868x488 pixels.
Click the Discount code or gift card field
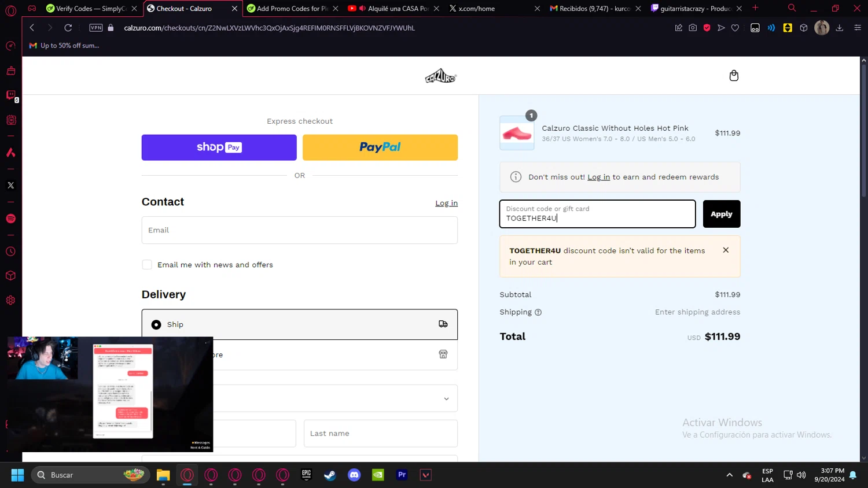[x=598, y=214]
